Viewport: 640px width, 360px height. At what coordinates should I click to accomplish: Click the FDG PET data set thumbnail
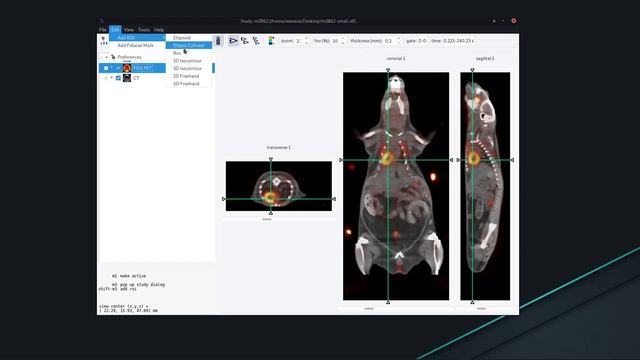127,68
